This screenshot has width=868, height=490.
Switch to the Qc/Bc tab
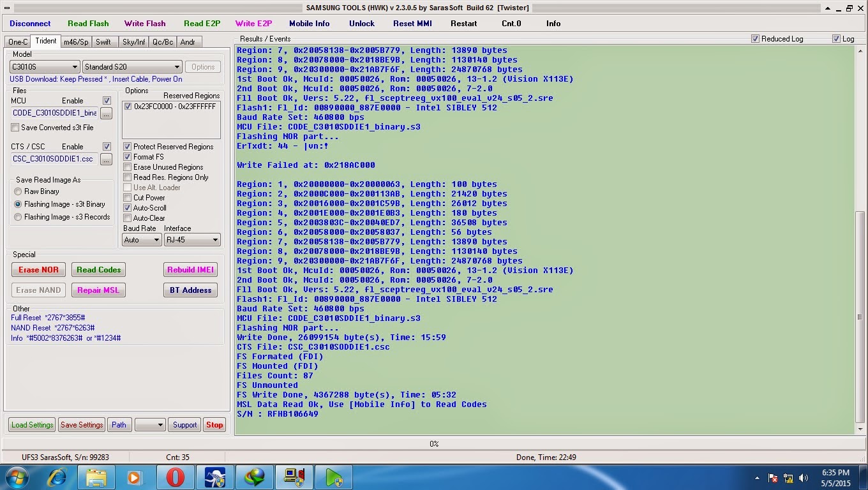pos(163,42)
